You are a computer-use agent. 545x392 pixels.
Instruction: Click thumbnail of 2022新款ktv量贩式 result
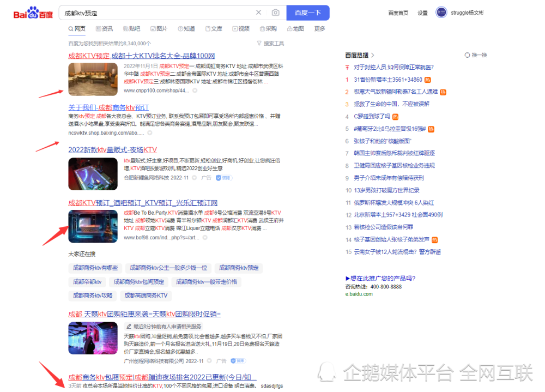pos(93,174)
